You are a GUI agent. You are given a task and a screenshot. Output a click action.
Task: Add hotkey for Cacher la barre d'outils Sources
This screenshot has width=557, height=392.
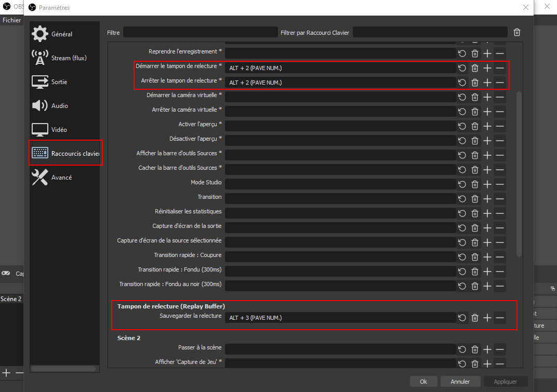(487, 170)
